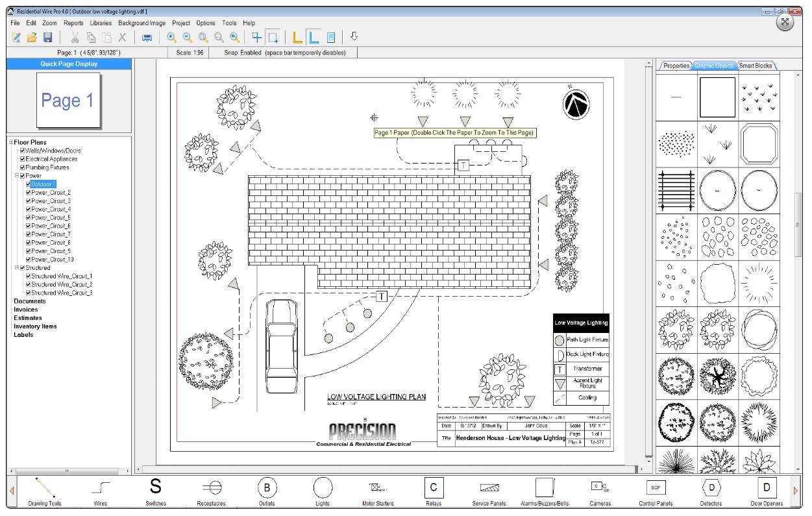Collapse the Structured tree branch

[17, 267]
